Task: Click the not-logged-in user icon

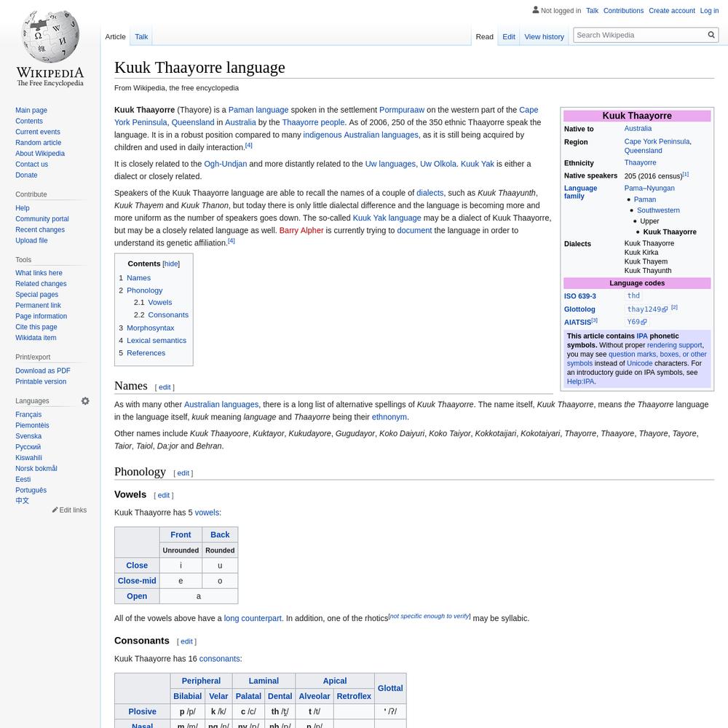Action: click(535, 9)
